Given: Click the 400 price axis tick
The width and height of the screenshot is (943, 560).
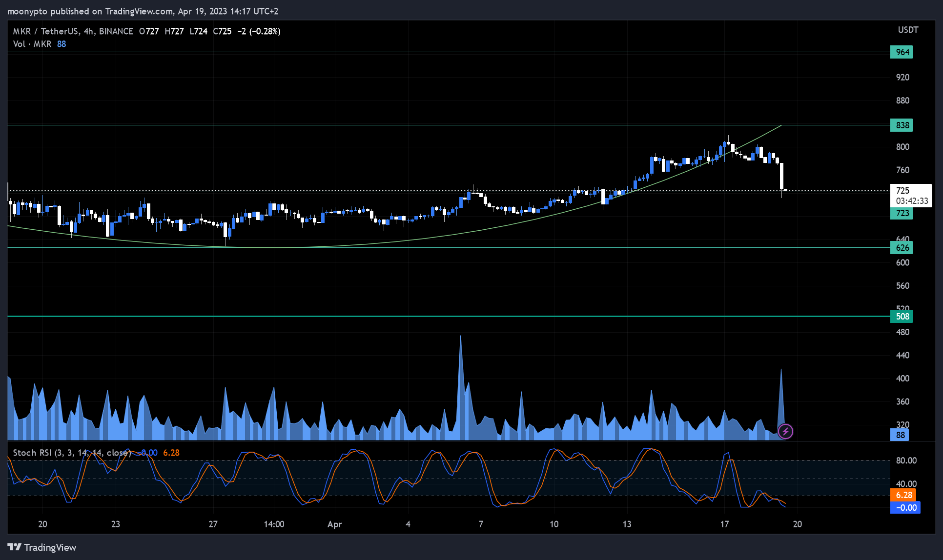Looking at the screenshot, I should [902, 379].
